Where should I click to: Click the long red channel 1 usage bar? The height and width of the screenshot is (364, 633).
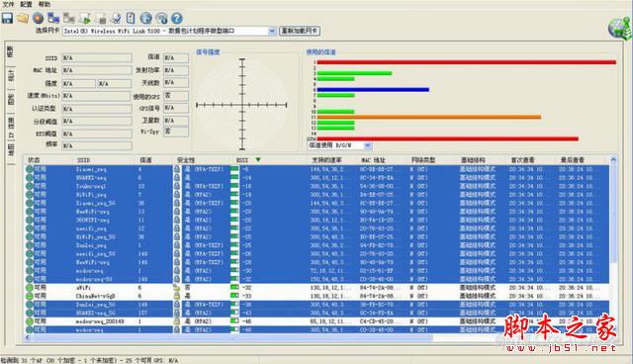(466, 62)
